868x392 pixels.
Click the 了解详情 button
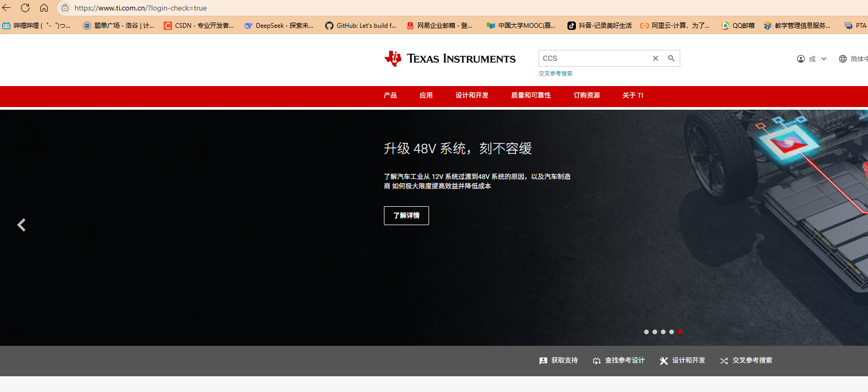[x=406, y=216]
